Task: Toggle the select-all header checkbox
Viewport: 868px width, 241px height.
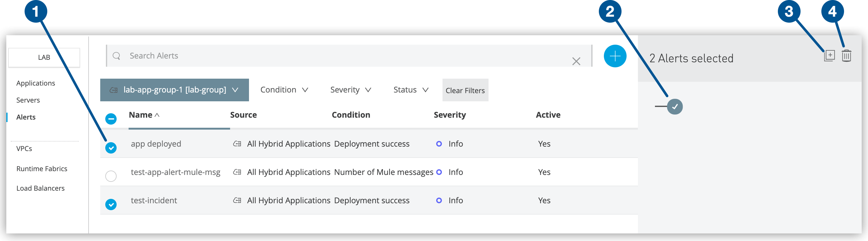Action: pos(111,119)
